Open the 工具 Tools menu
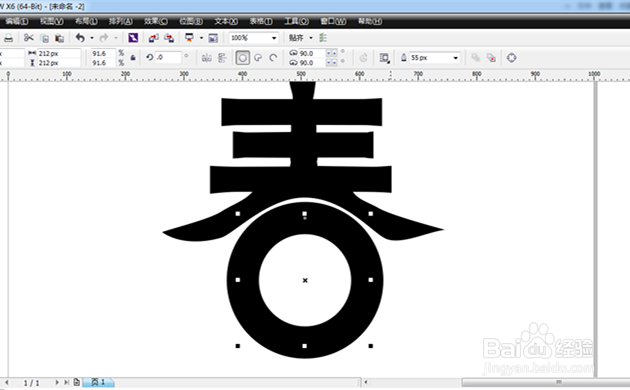Image resolution: width=630 pixels, height=390 pixels. 297,21
